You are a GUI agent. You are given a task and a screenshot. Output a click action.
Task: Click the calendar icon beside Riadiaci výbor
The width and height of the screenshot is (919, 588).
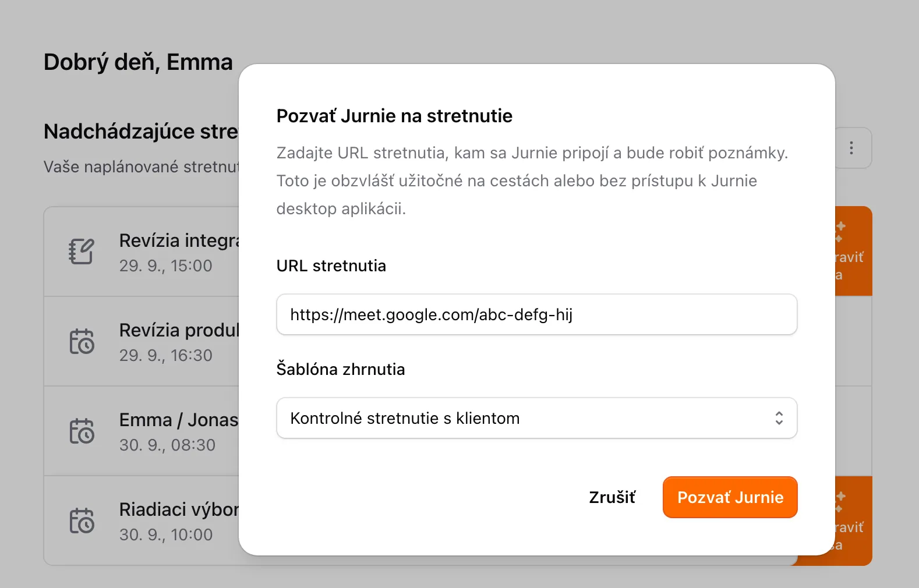pyautogui.click(x=82, y=520)
